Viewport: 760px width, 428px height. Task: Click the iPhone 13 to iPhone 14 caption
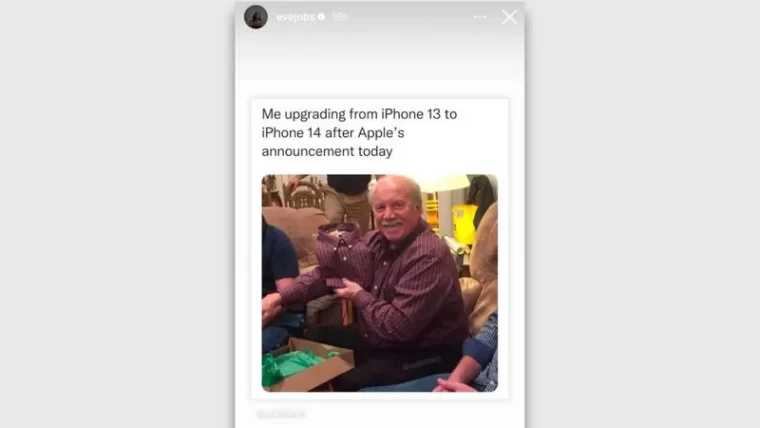[x=359, y=132]
